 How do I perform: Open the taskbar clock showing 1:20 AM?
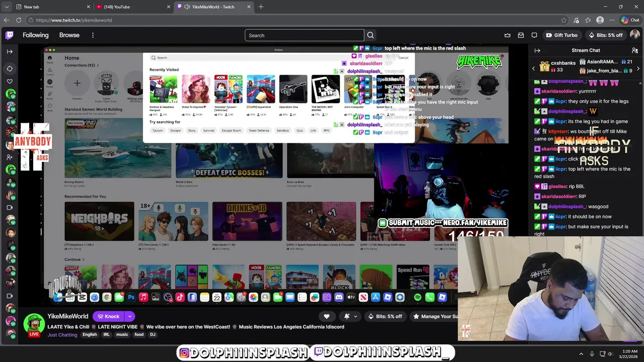(x=629, y=354)
